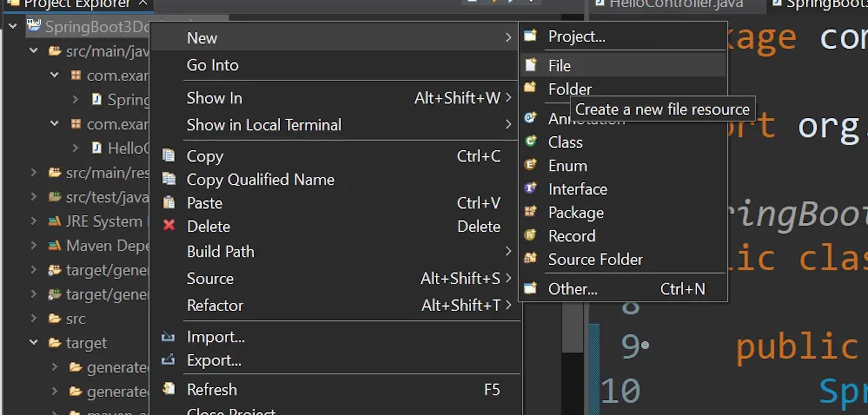Select Copy Qualified Name menu entry

coord(260,180)
